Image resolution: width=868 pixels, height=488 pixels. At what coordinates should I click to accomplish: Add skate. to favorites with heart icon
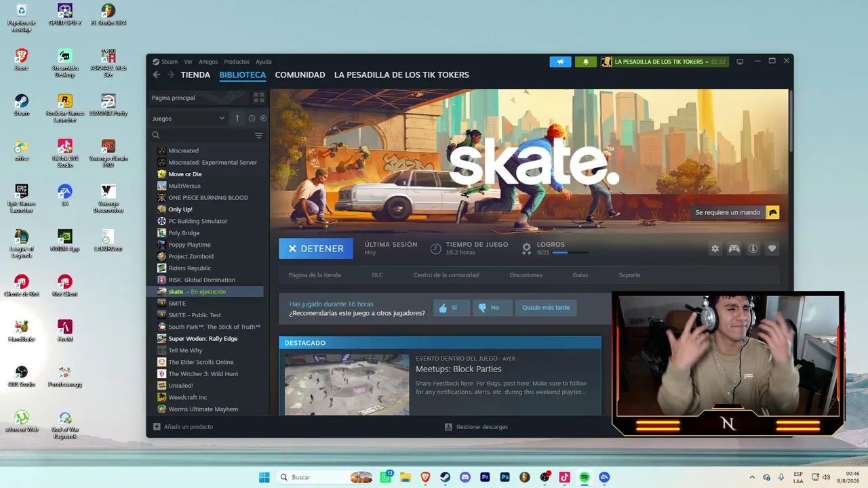[772, 249]
